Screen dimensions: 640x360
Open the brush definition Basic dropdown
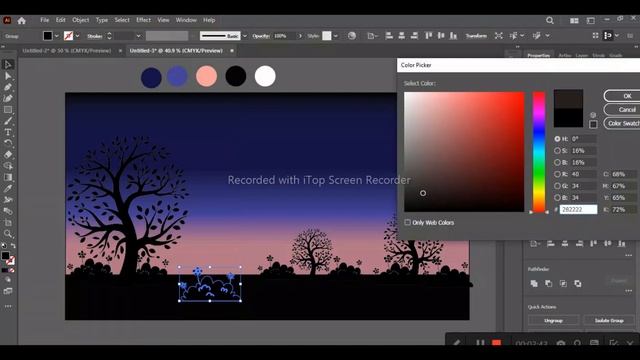[244, 36]
